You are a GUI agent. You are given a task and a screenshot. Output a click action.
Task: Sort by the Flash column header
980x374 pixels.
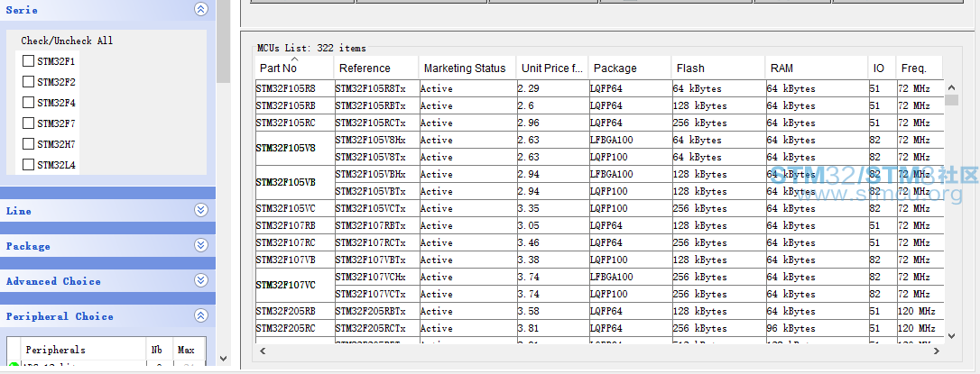[x=718, y=68]
